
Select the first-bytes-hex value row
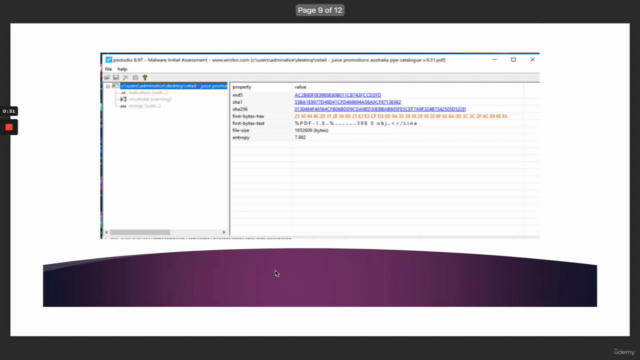click(401, 116)
